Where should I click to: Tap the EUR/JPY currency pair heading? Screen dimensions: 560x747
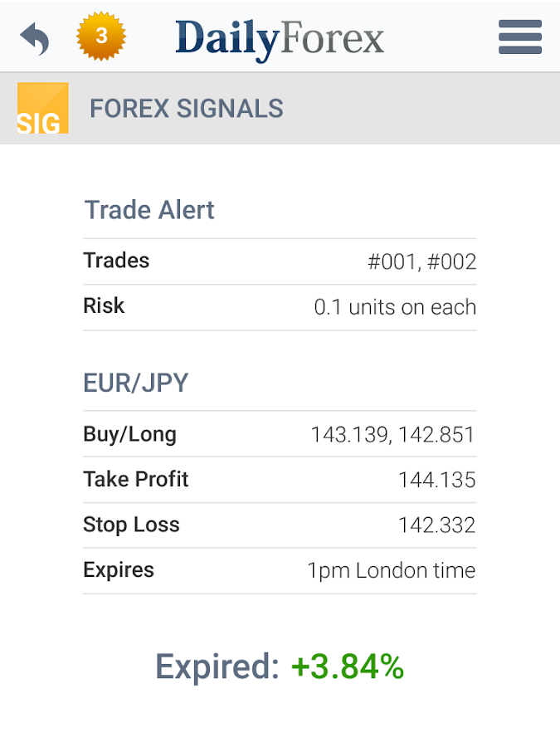pos(136,383)
